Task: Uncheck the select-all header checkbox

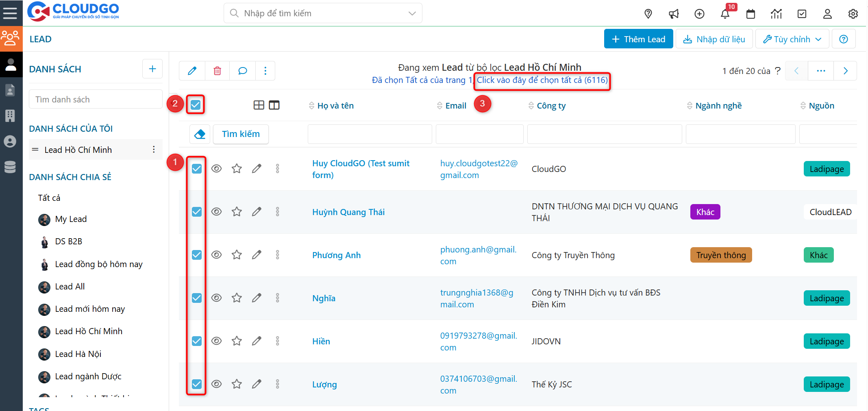Action: 196,105
